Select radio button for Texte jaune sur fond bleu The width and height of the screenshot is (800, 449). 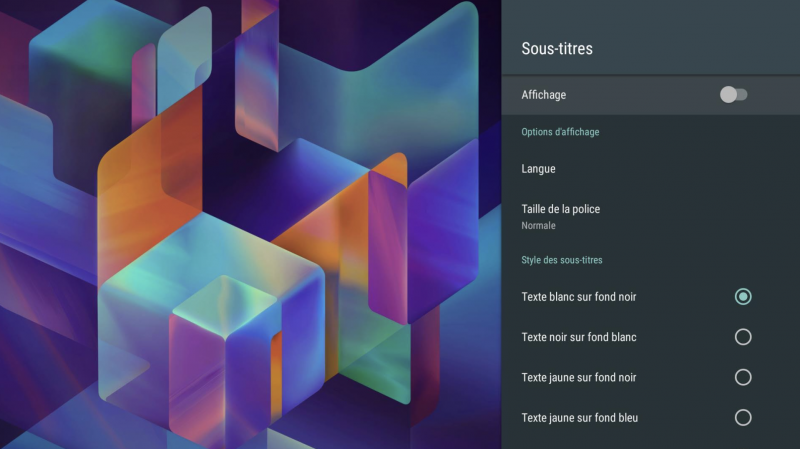point(743,417)
